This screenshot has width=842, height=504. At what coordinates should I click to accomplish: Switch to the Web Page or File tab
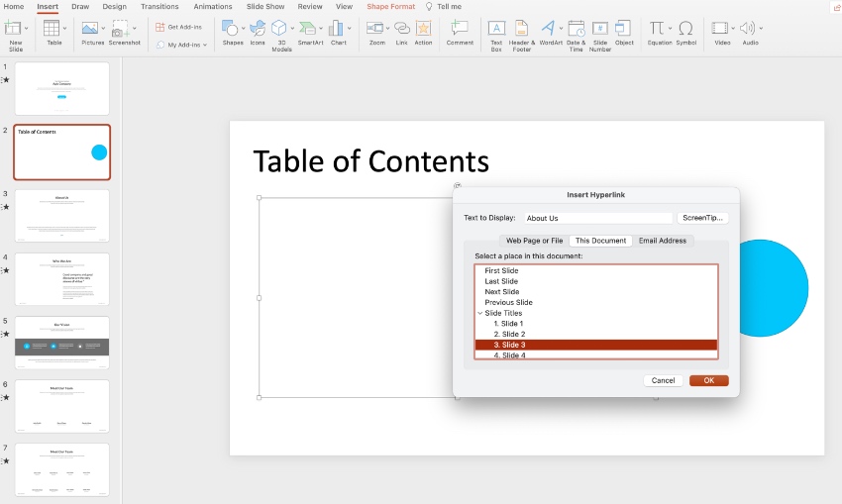point(534,241)
